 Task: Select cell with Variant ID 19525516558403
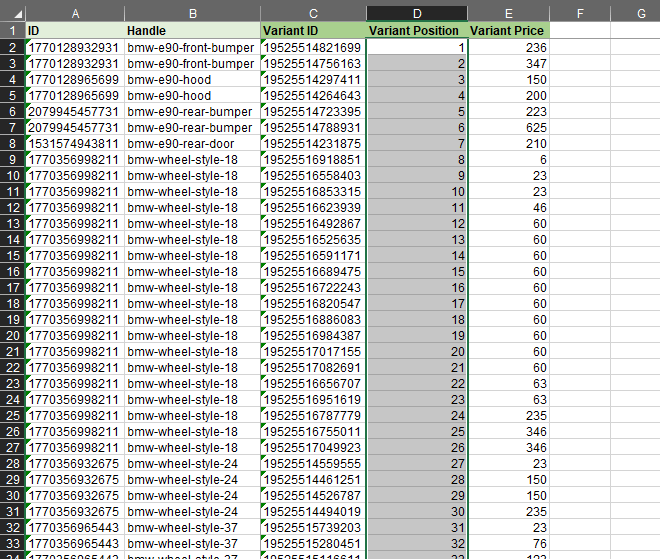tap(313, 176)
